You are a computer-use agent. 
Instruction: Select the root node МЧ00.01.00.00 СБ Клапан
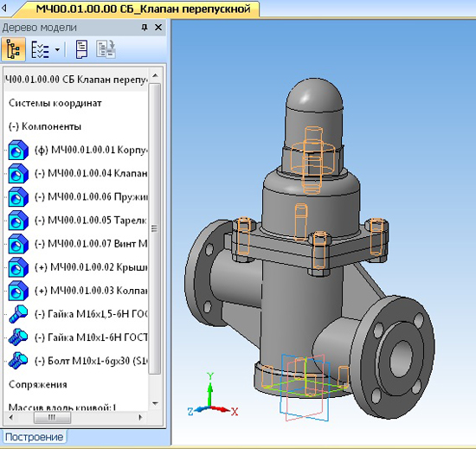click(76, 80)
